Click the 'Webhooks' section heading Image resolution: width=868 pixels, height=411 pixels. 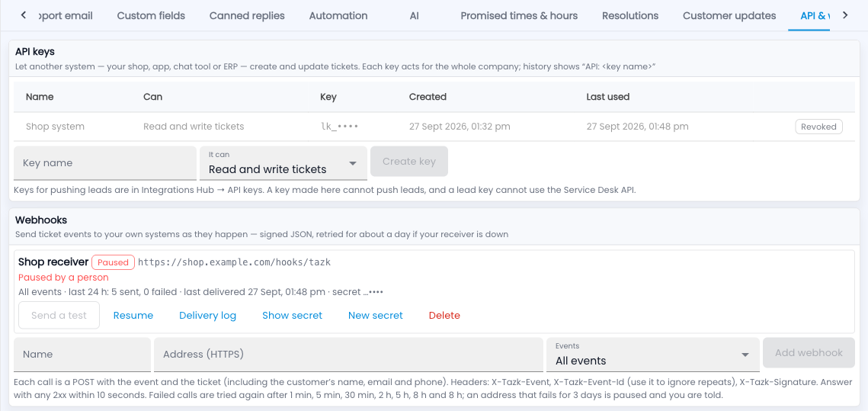41,220
